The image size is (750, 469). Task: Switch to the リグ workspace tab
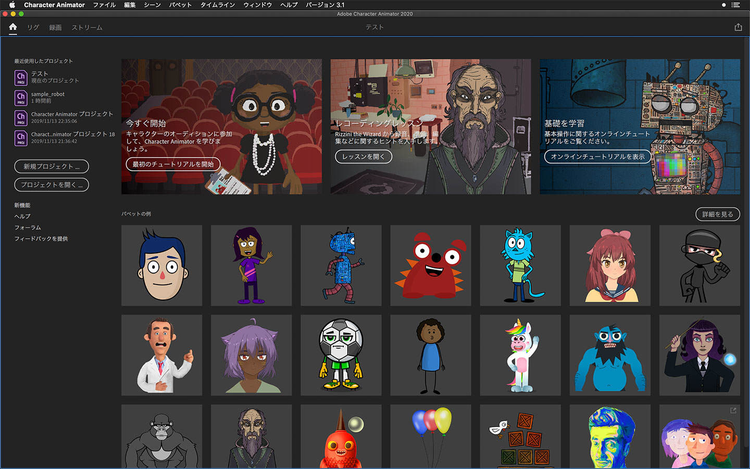(x=32, y=28)
